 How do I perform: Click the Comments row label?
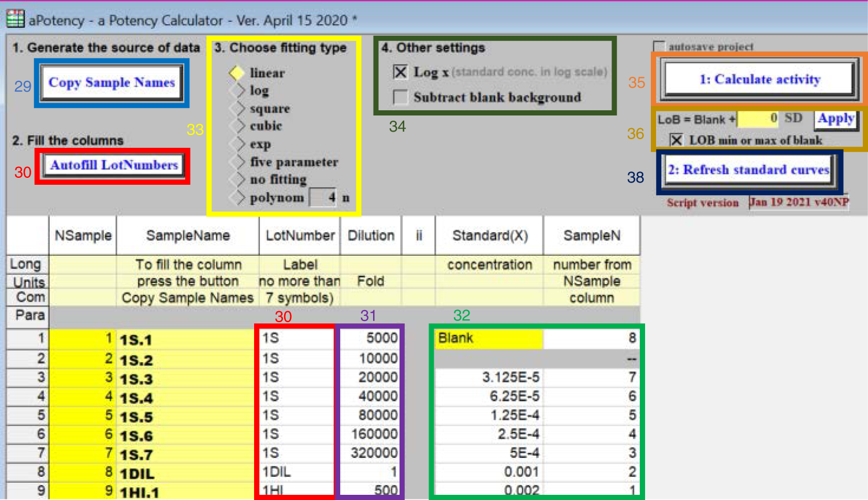tap(27, 297)
